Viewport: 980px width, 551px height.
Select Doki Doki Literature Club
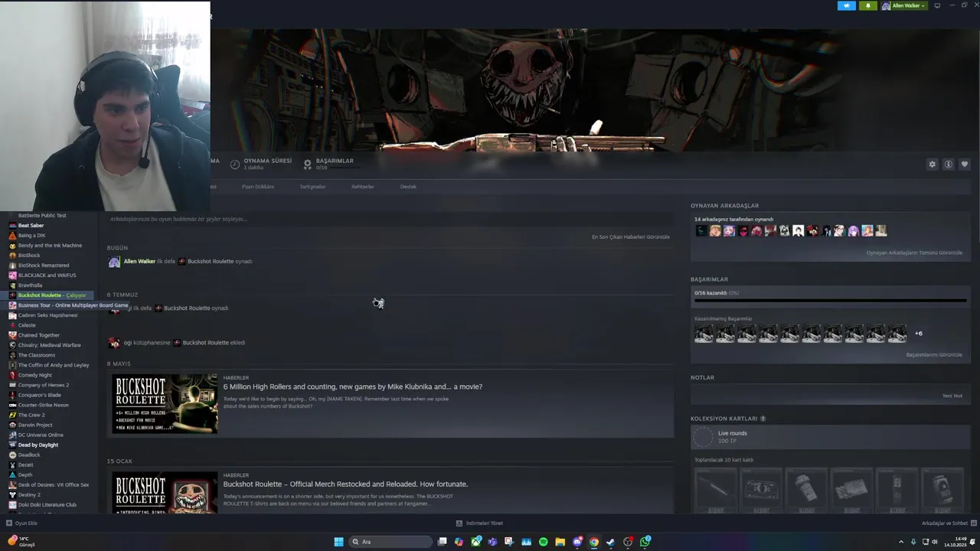47,505
